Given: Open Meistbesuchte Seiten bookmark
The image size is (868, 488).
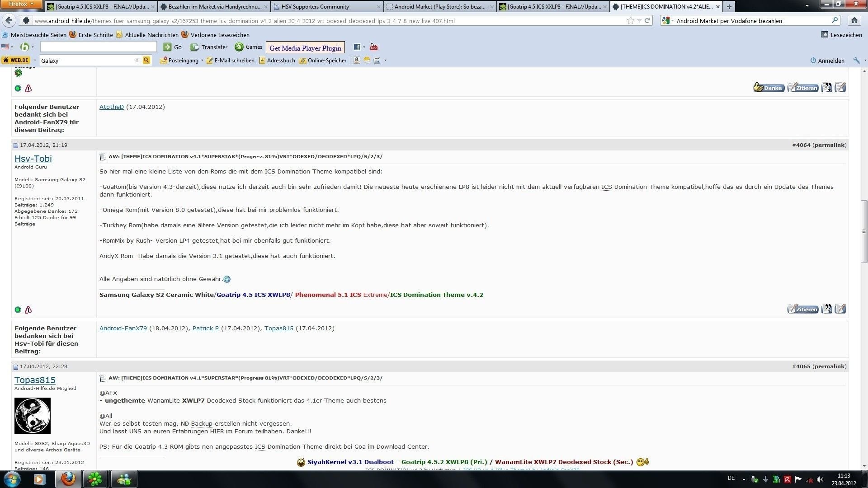Looking at the screenshot, I should tap(34, 35).
